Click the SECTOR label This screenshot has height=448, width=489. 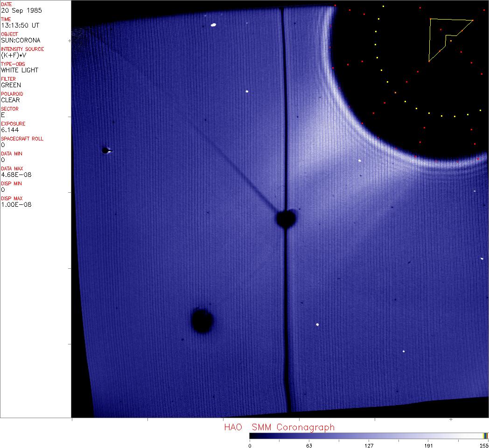(10, 109)
